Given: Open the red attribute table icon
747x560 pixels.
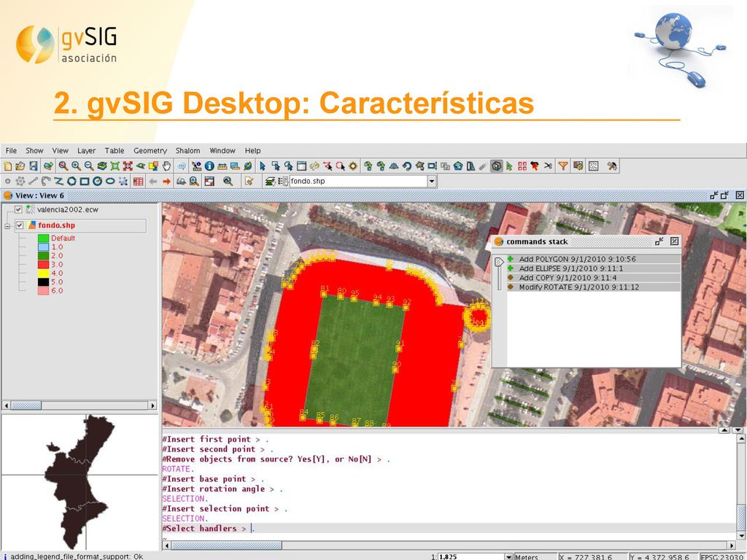Looking at the screenshot, I should (138, 181).
